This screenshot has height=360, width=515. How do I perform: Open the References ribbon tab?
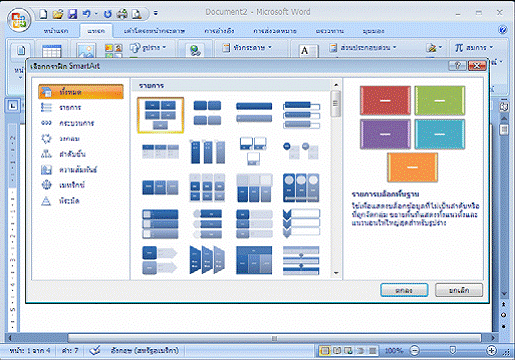[219, 31]
